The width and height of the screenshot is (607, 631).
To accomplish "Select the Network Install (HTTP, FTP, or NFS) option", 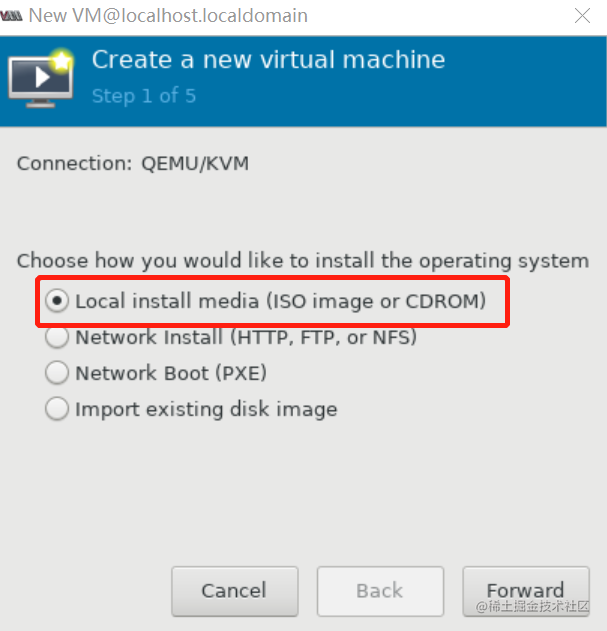I will tap(245, 337).
